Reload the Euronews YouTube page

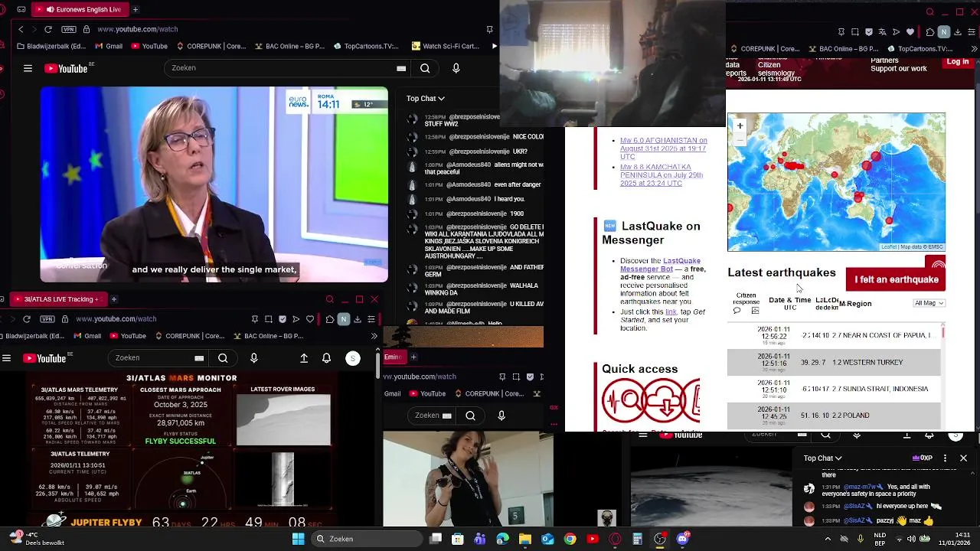[48, 29]
